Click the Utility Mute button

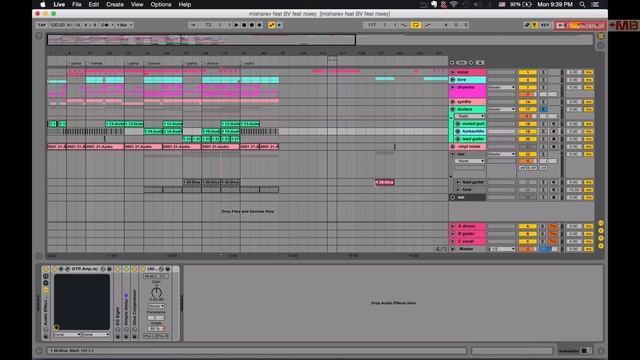(149, 276)
